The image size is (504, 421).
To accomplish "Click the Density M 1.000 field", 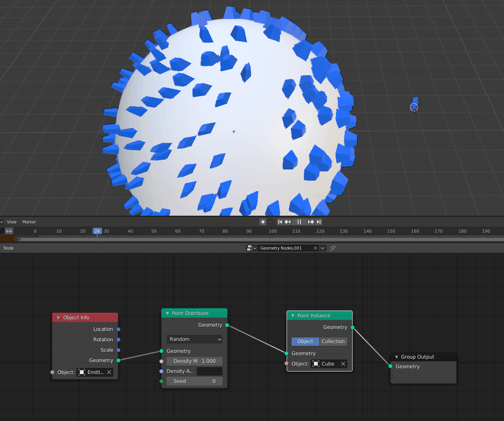I will pyautogui.click(x=194, y=361).
